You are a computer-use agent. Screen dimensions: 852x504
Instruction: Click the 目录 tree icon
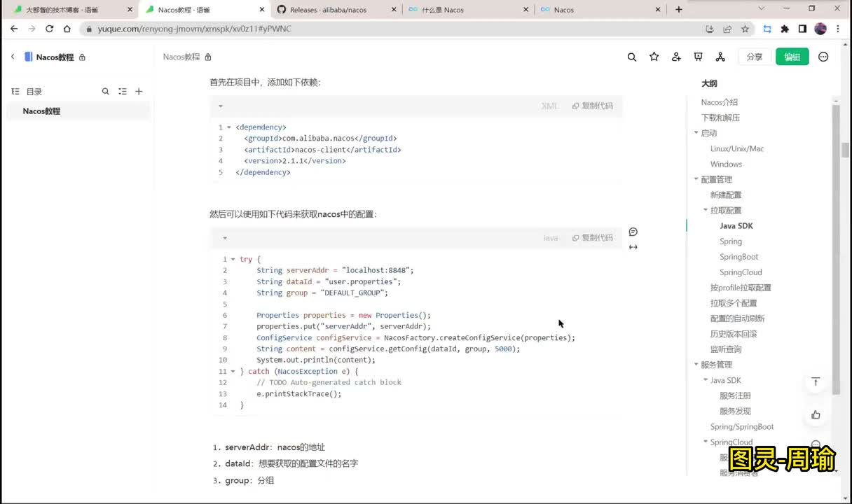tap(15, 92)
